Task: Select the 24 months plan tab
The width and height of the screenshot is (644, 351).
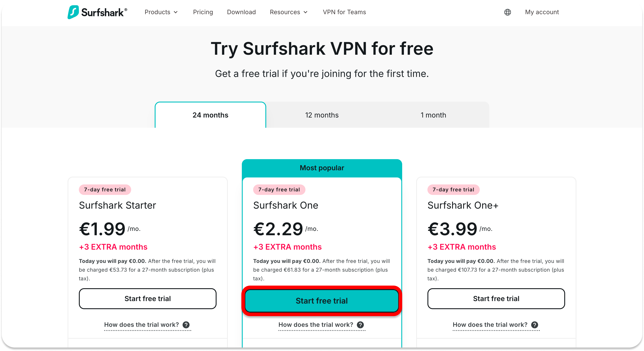Action: coord(210,115)
